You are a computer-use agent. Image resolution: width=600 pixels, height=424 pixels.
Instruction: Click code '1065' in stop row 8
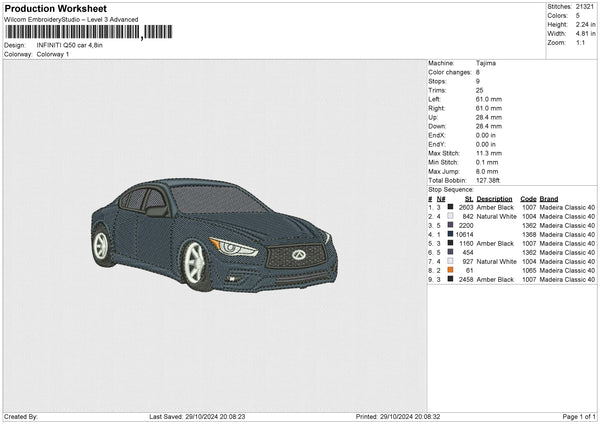[x=529, y=271]
